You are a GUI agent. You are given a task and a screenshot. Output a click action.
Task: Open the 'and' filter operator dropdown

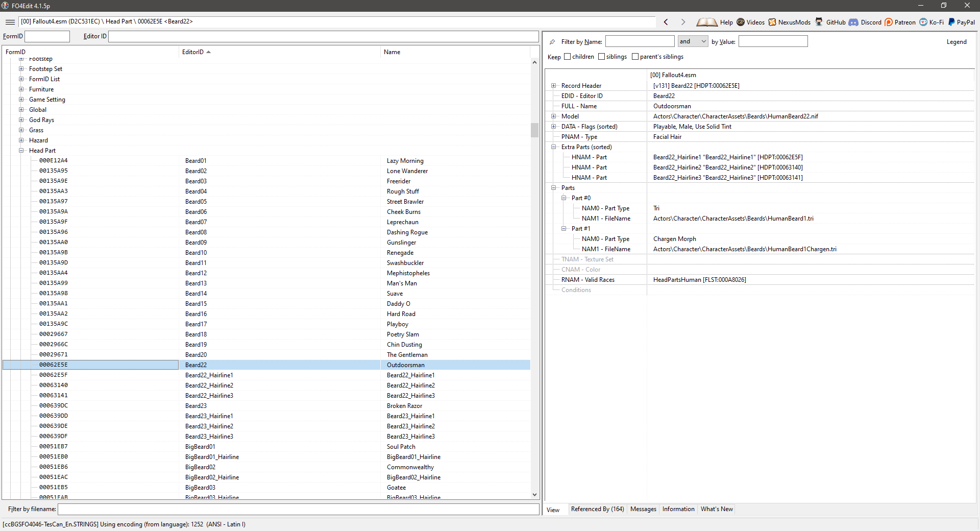(x=693, y=41)
